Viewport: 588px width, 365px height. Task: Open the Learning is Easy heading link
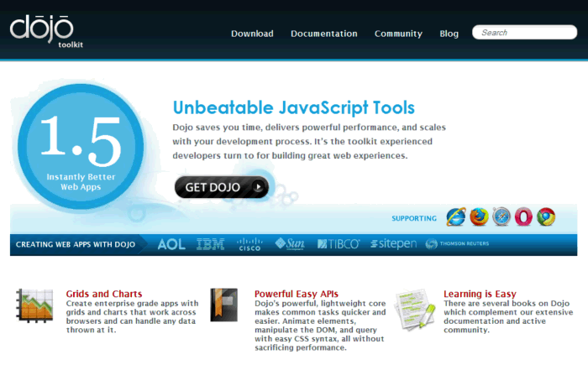[480, 294]
